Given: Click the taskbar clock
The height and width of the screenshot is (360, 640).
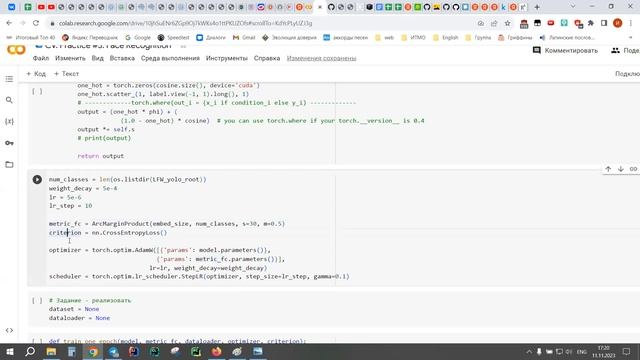Looking at the screenshot, I should [x=603, y=352].
